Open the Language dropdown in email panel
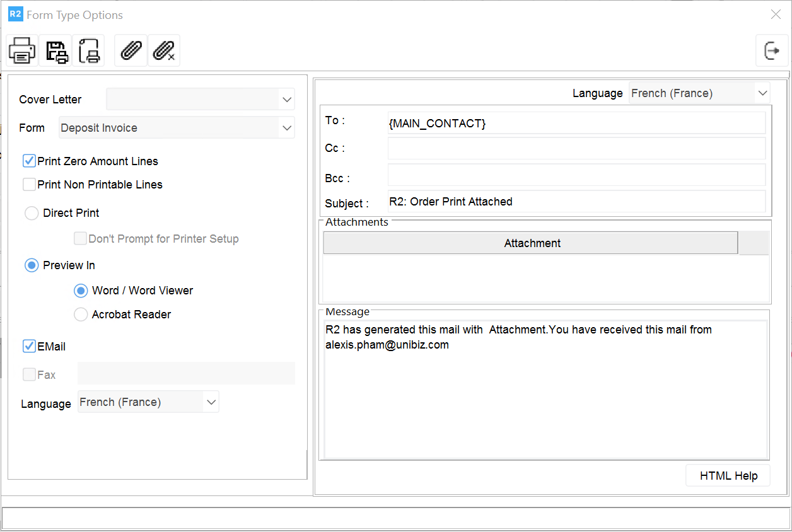The height and width of the screenshot is (532, 792). [762, 93]
